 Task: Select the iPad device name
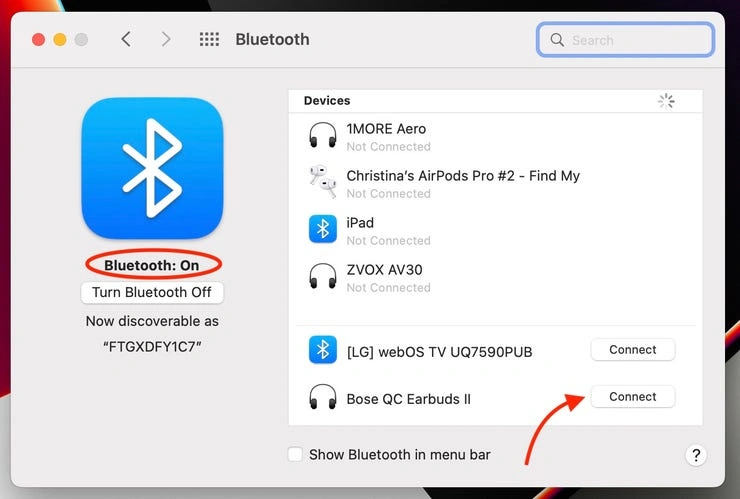pos(360,222)
